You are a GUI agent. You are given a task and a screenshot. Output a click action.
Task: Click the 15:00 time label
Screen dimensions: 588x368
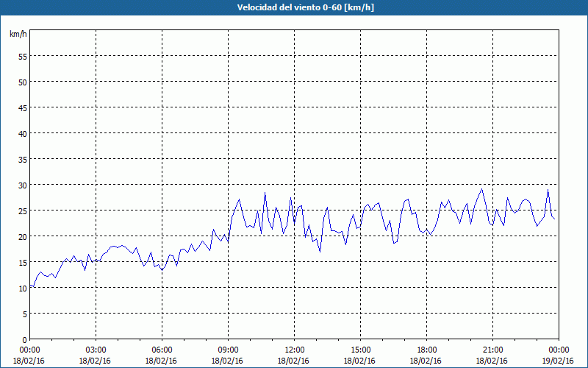point(360,350)
